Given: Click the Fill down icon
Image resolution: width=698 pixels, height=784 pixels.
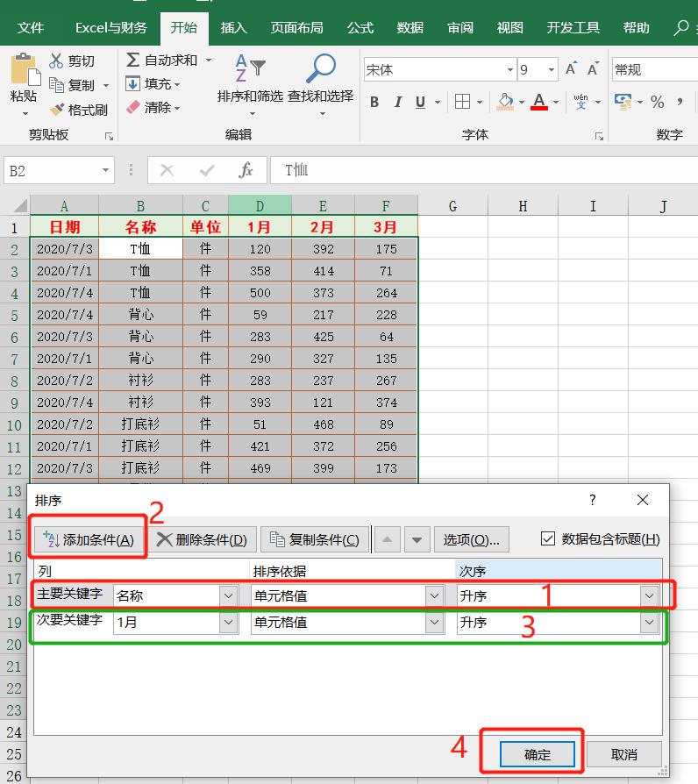Looking at the screenshot, I should (132, 83).
